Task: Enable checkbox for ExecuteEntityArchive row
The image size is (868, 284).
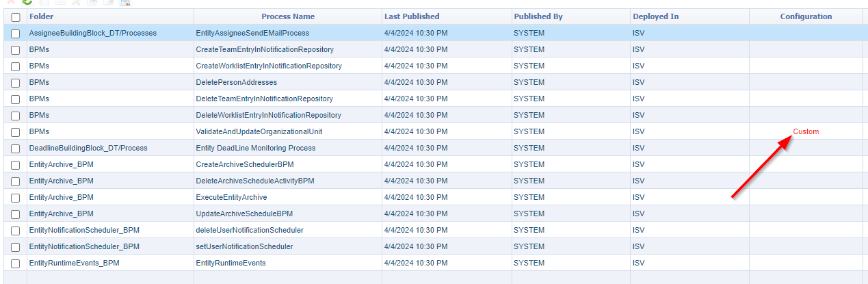Action: point(16,198)
